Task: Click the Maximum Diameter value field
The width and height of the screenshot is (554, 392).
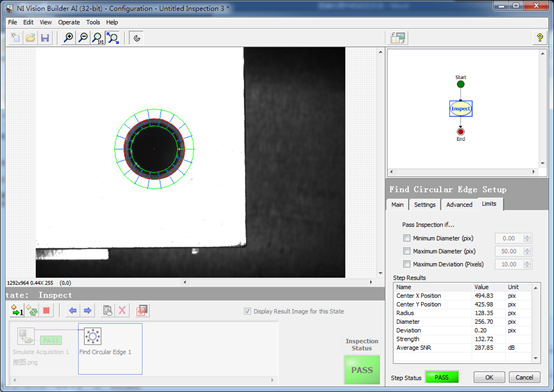Action: [509, 251]
